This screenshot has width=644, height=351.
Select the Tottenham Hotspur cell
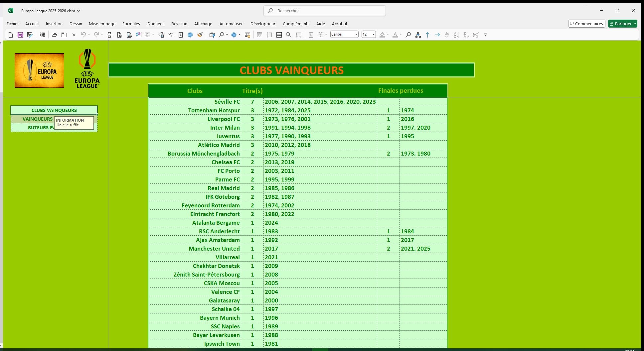point(195,110)
